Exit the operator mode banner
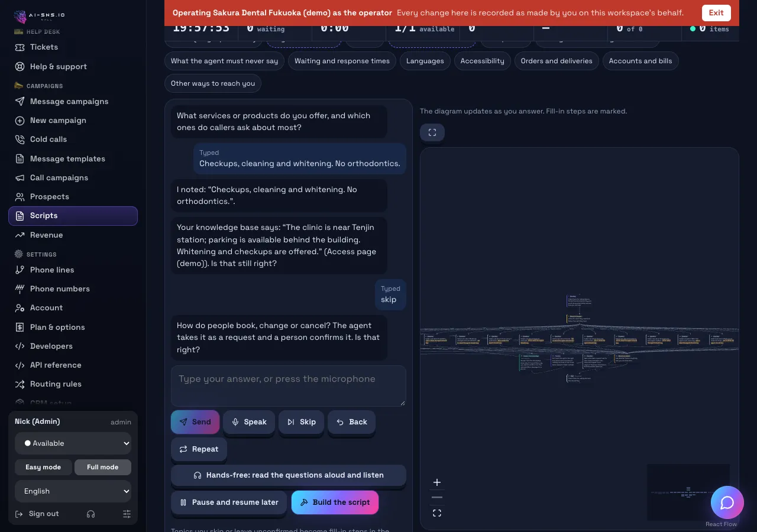This screenshot has width=757, height=532. pos(716,13)
